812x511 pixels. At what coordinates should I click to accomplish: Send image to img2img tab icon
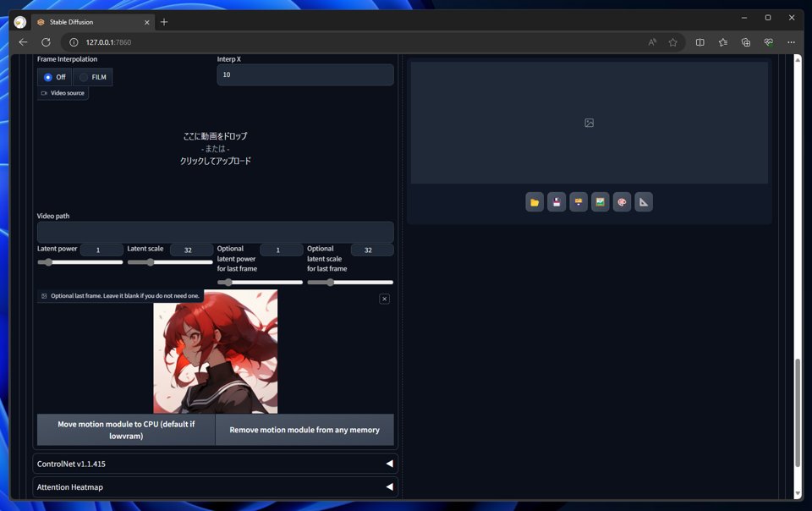601,202
